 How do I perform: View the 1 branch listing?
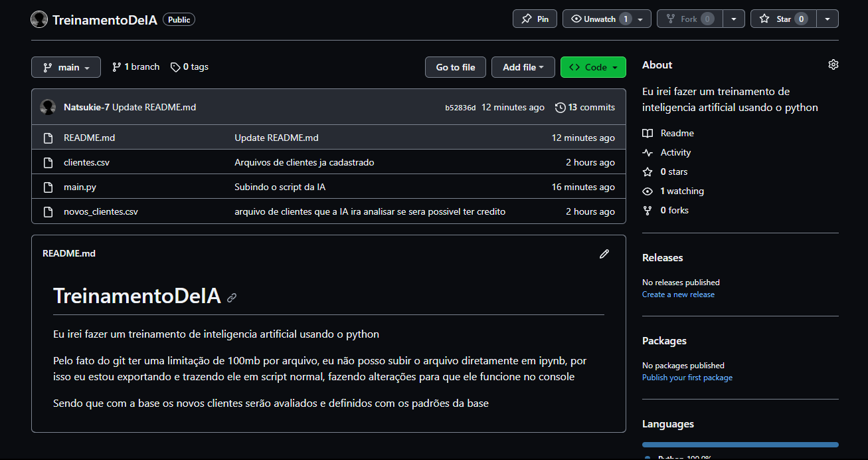coord(135,66)
